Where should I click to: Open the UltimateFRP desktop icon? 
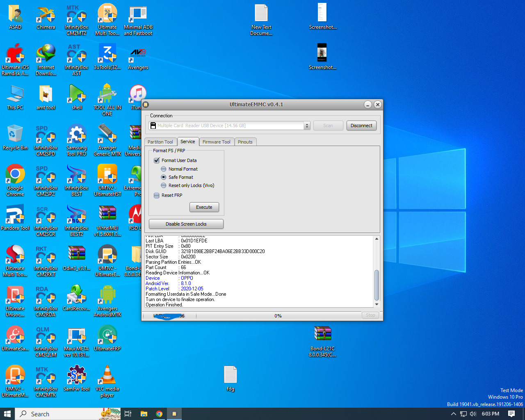tap(107, 338)
